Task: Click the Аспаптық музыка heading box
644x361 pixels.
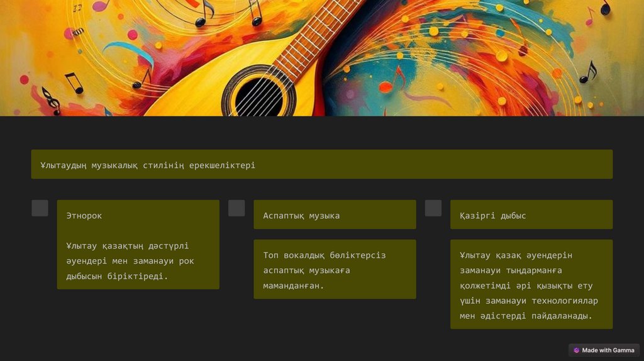Action: tap(335, 215)
